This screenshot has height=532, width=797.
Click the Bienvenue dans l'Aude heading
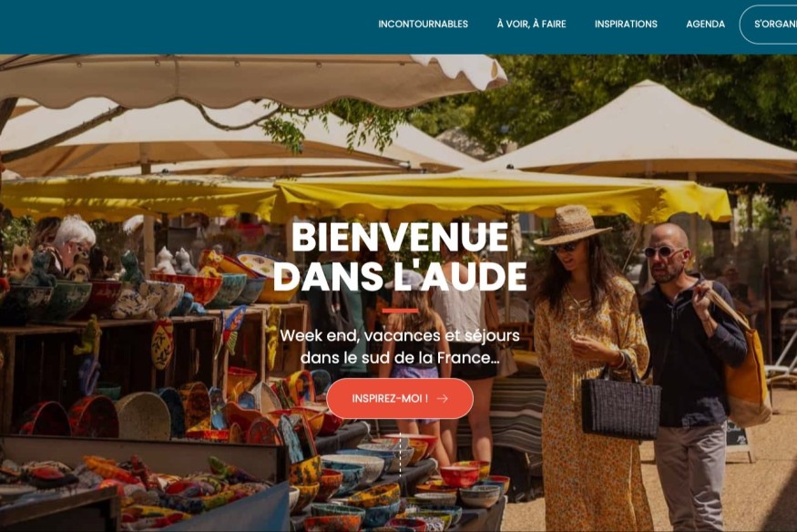400,257
